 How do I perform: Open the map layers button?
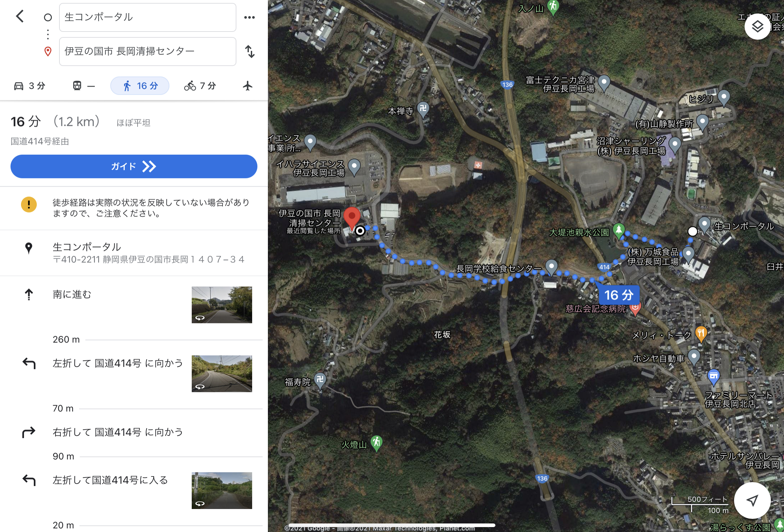coord(757,27)
